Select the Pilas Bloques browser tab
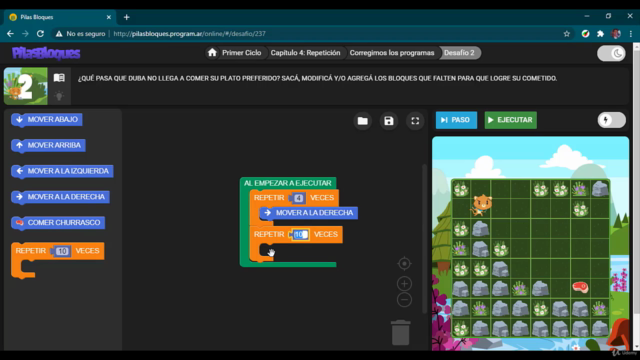 60,17
